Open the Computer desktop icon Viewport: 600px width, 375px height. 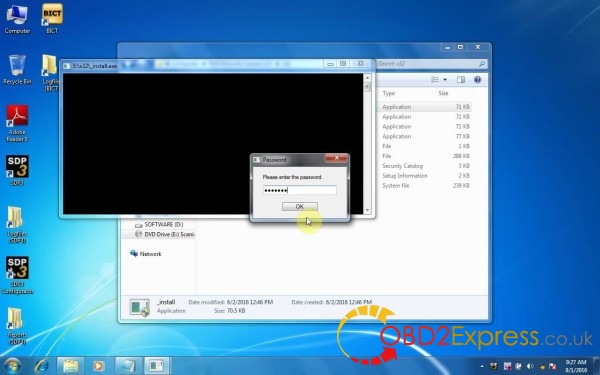tap(17, 19)
